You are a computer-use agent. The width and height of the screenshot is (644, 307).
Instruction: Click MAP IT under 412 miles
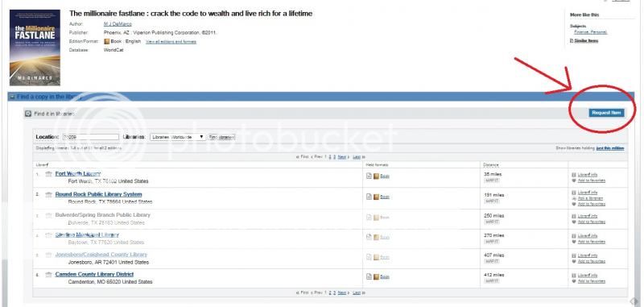coord(492,281)
